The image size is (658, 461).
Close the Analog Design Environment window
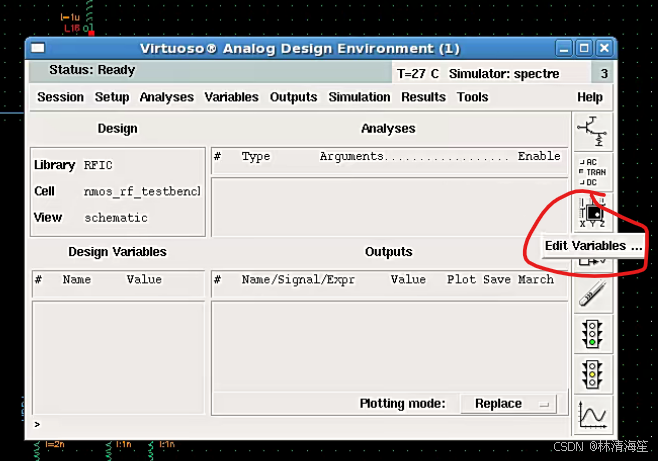(604, 49)
